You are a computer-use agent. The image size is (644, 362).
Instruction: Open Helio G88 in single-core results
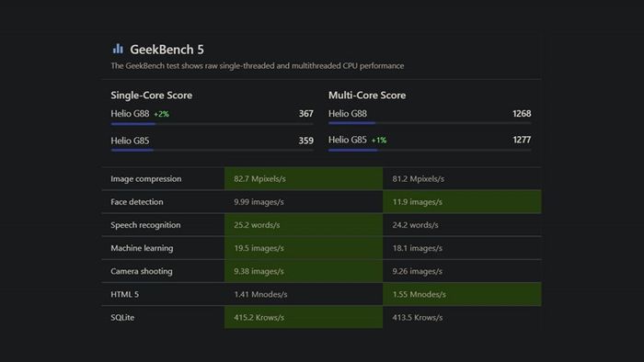point(130,114)
